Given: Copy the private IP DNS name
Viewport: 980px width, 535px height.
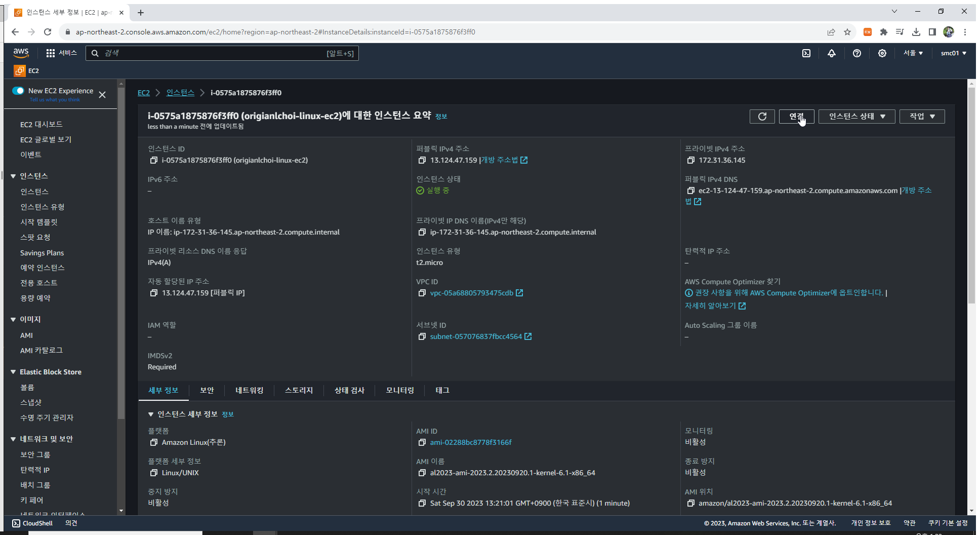Looking at the screenshot, I should tap(422, 232).
